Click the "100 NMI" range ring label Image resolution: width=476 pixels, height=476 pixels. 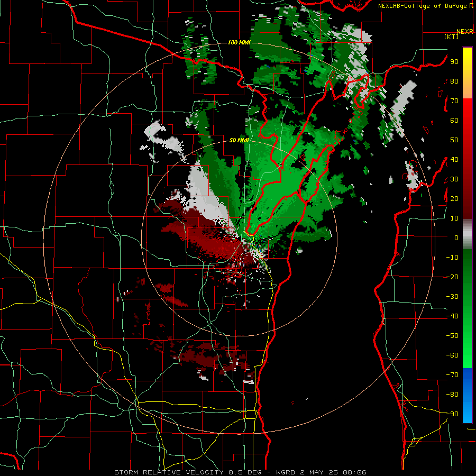[239, 42]
